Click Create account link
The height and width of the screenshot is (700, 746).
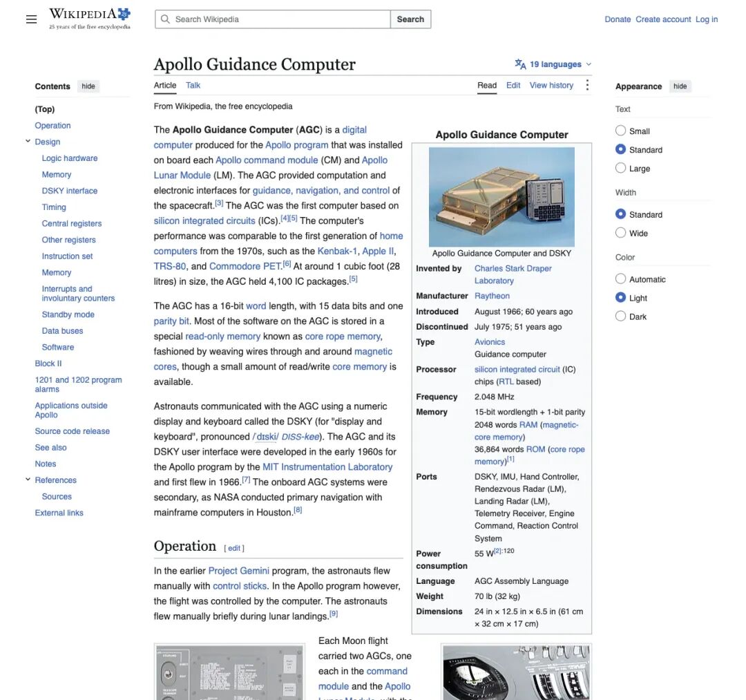click(663, 19)
